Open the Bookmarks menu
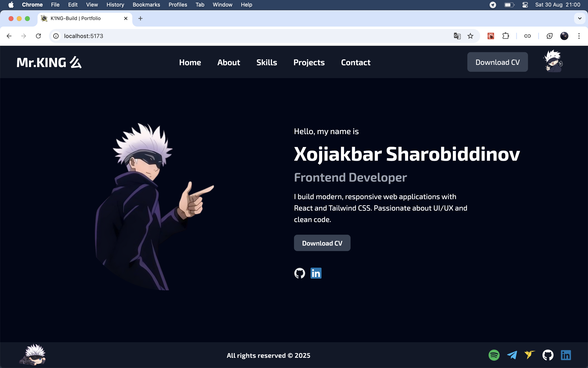Viewport: 588px width, 368px height. 146,5
